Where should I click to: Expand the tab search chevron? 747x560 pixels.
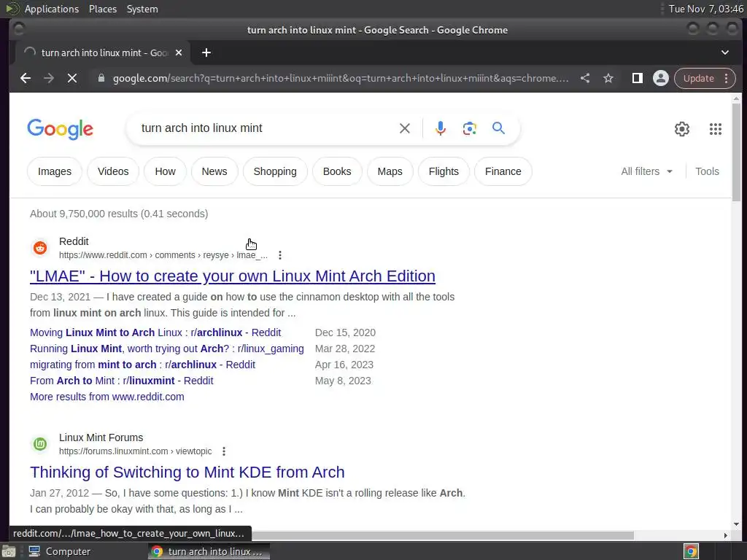[724, 52]
